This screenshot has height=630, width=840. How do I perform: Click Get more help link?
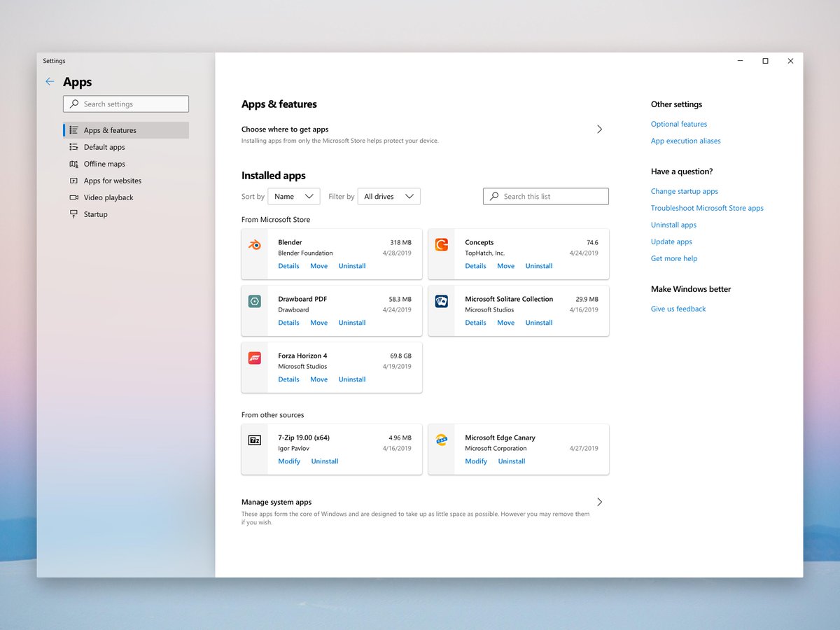[x=674, y=258]
